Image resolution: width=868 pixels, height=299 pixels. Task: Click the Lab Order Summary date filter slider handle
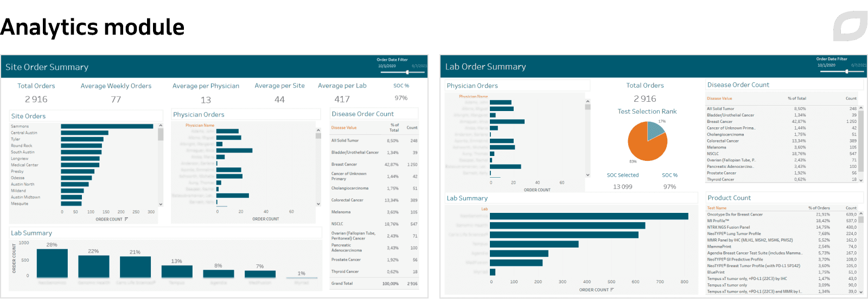tap(847, 71)
